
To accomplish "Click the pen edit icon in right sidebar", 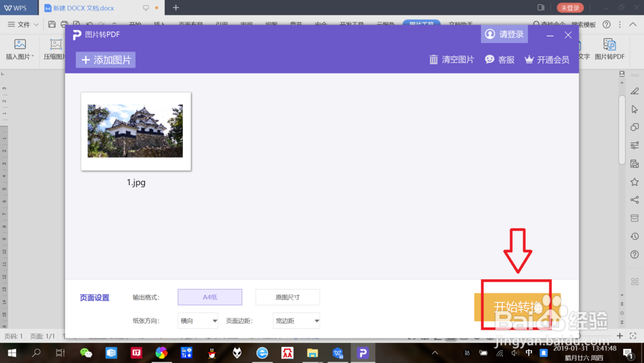I will 634,91.
